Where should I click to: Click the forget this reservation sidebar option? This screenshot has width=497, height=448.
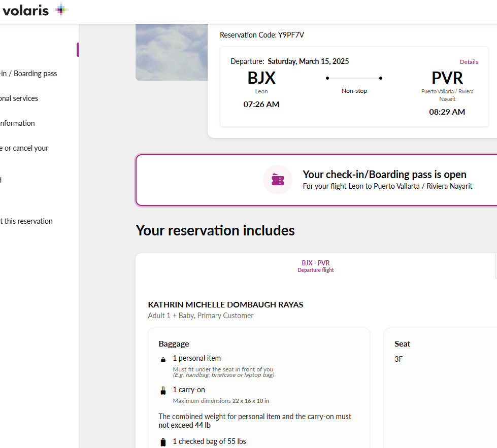tap(26, 221)
